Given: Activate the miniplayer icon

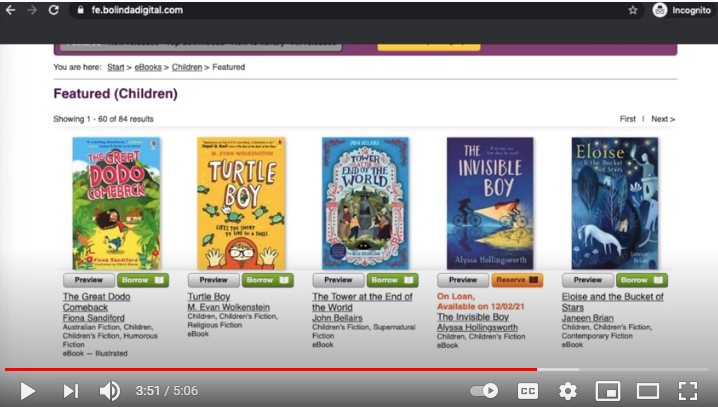Looking at the screenshot, I should click(608, 391).
